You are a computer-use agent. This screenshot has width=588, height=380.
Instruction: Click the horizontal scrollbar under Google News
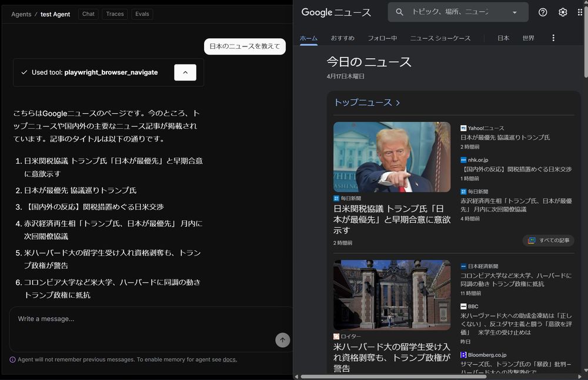(393, 376)
